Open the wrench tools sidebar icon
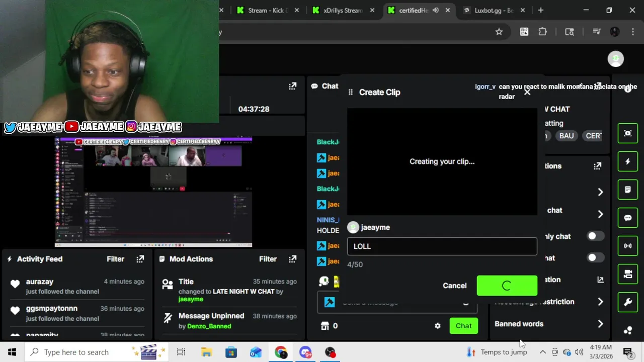 [628, 302]
